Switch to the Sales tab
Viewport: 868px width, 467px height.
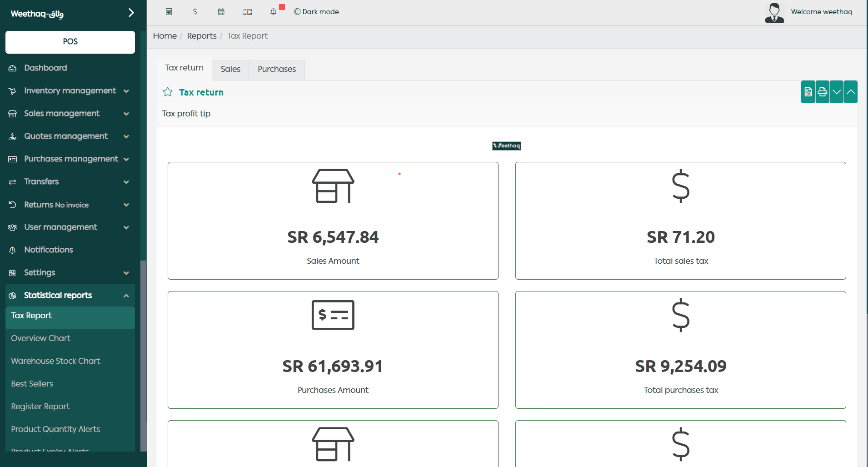click(x=230, y=69)
